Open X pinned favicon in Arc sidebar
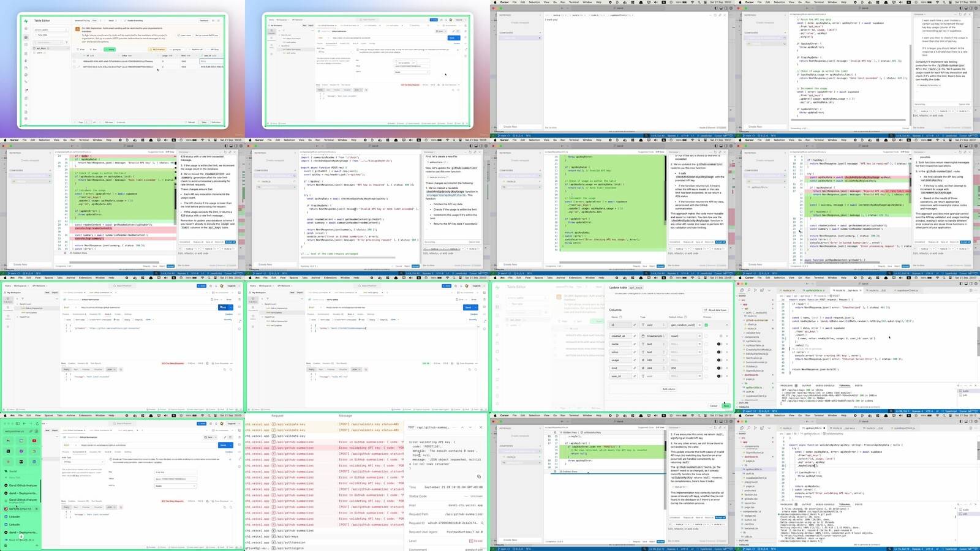Screen dimensions: 980x551 click(x=8, y=451)
